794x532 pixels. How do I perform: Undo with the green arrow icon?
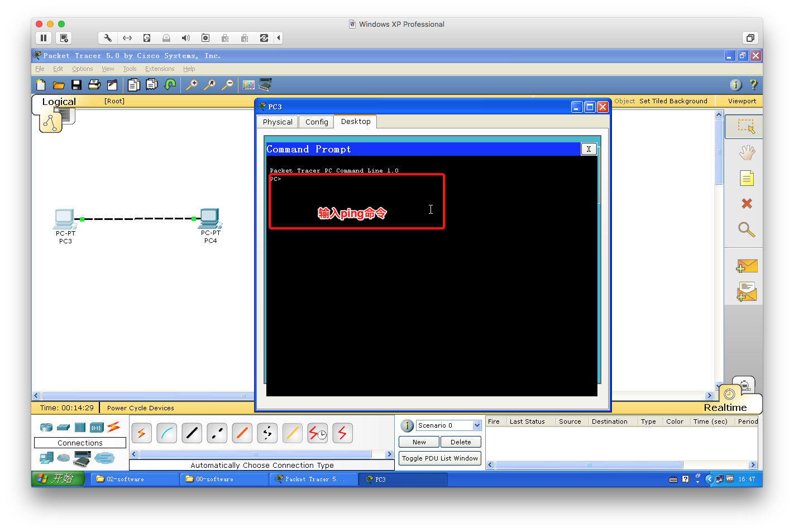(170, 85)
